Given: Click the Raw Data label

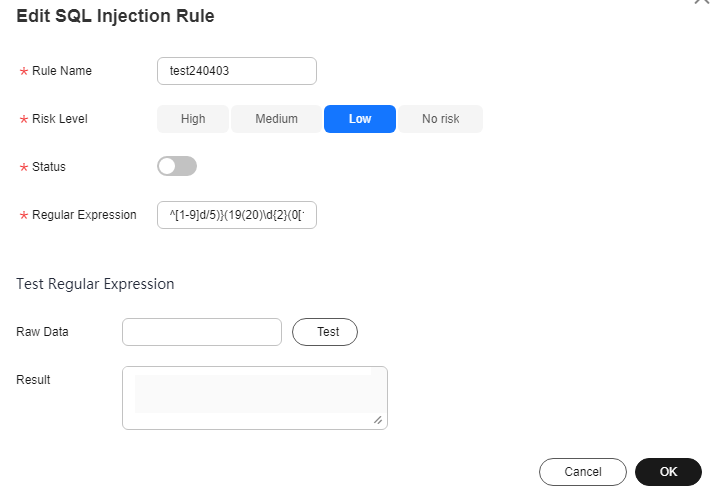Looking at the screenshot, I should pos(42,332).
